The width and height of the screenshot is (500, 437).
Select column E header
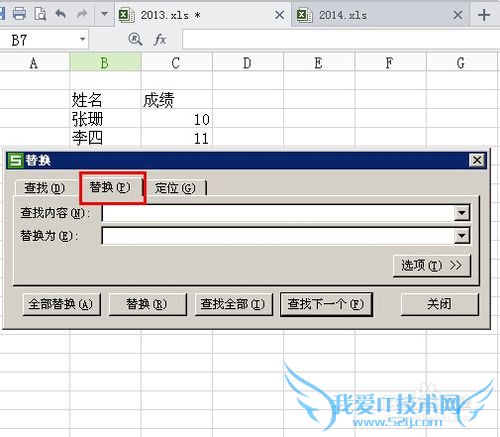click(x=319, y=63)
